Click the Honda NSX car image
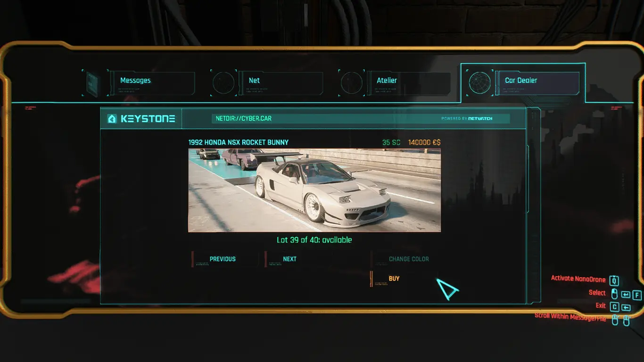 (314, 190)
